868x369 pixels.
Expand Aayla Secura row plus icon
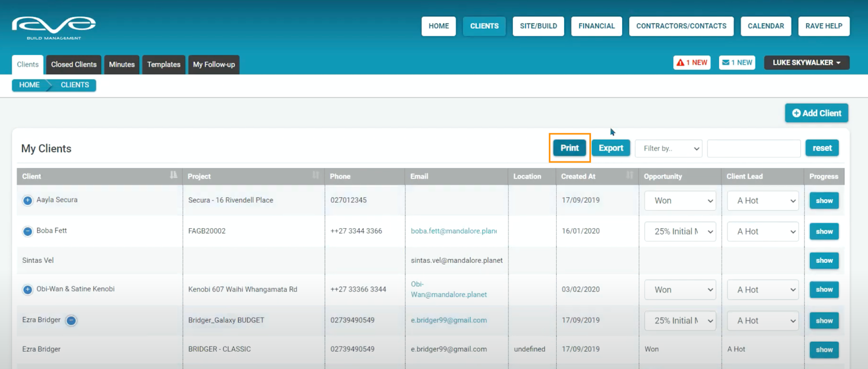(x=28, y=200)
